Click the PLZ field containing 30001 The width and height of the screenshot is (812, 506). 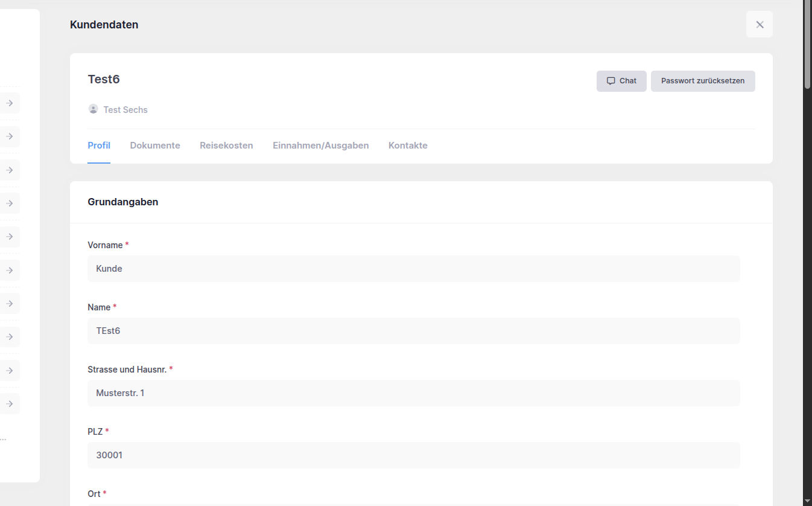pos(414,455)
